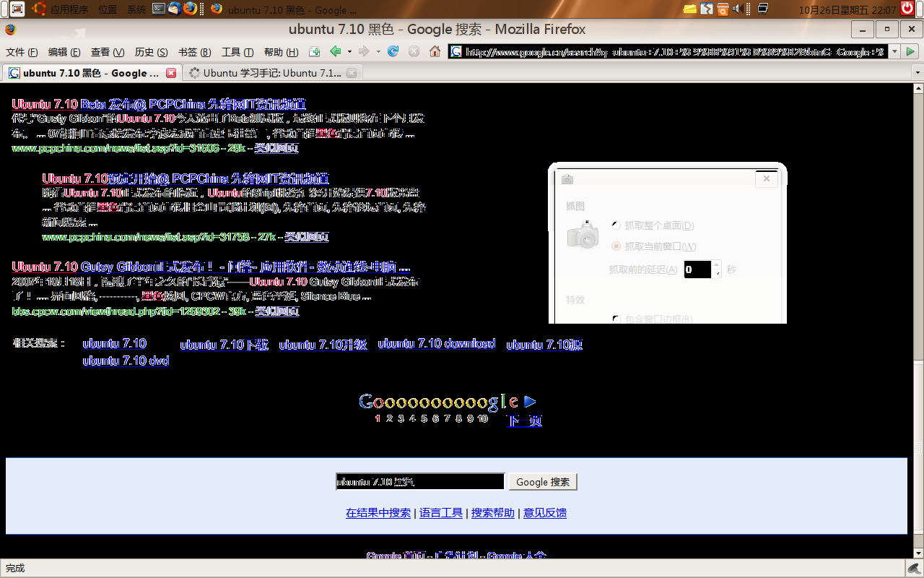The width and height of the screenshot is (924, 578).
Task: Go to Home page icon
Action: [435, 51]
